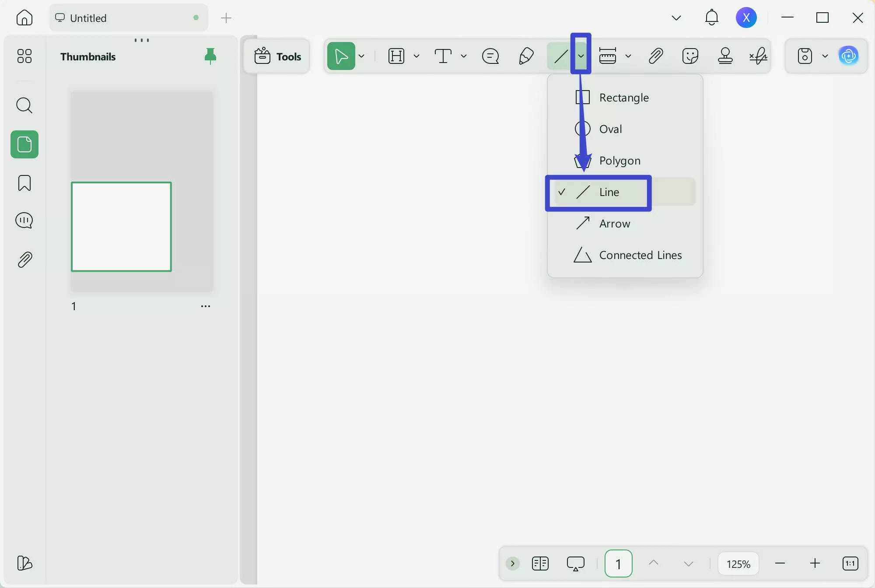Click the zoom in plus button

[x=815, y=563]
